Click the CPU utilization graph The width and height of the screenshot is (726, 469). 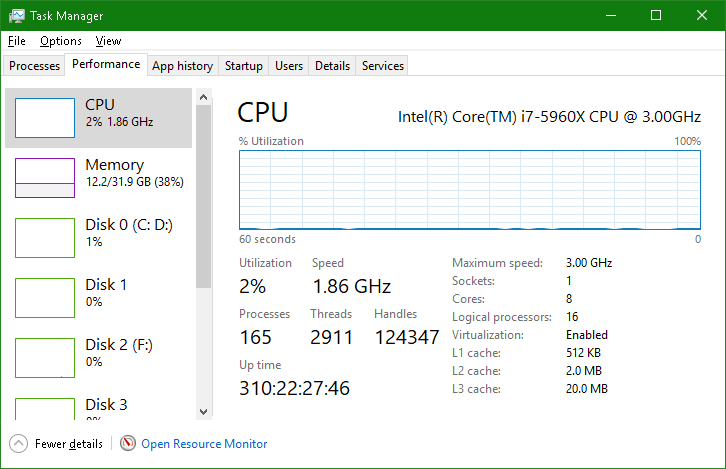coord(469,190)
